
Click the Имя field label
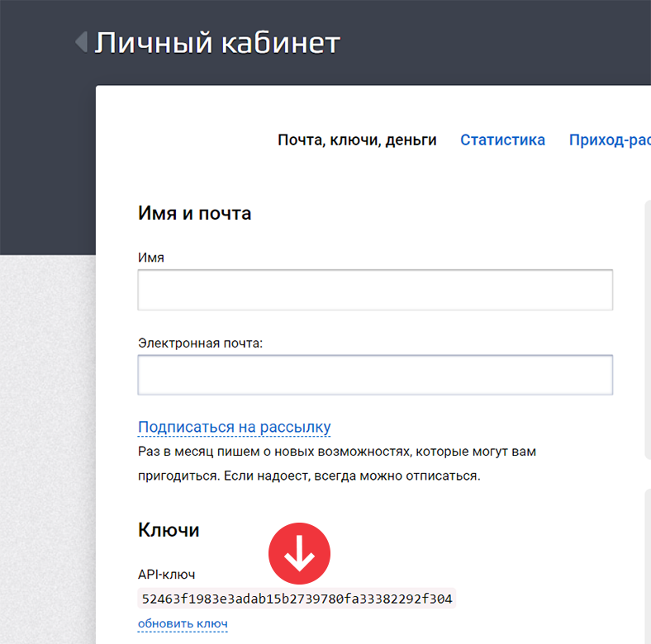[151, 258]
